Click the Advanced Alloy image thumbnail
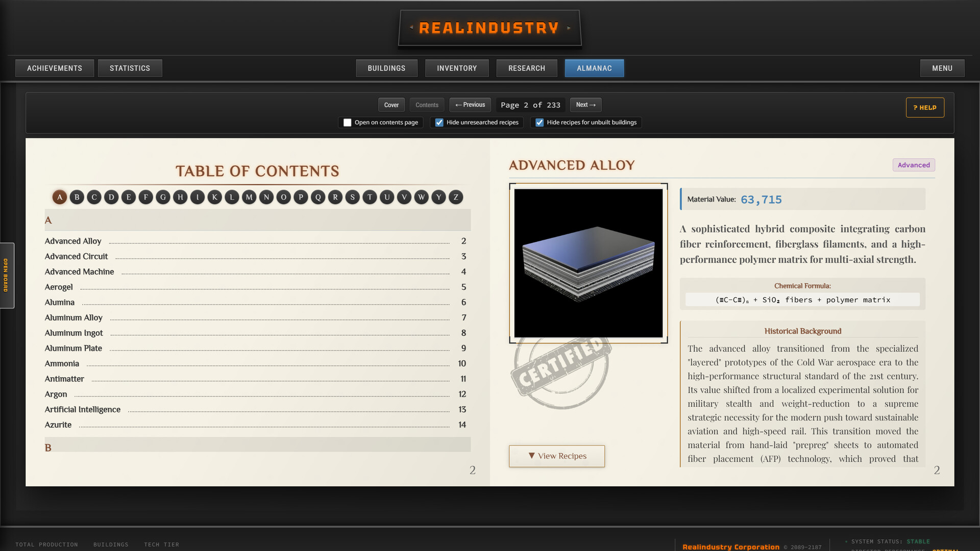 pos(588,263)
